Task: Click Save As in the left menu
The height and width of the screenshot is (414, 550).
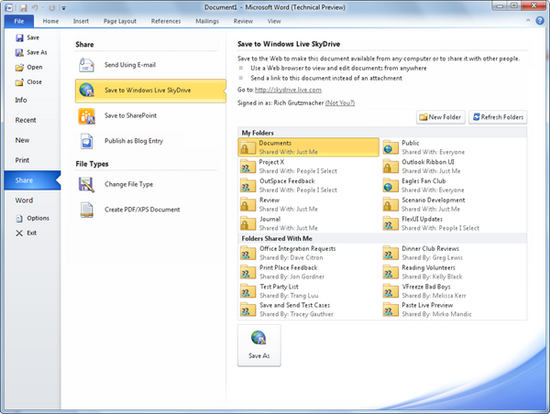Action: coord(31,52)
